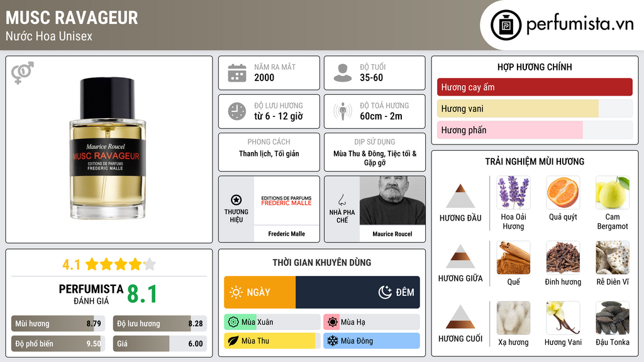Screen dimensions: 644x362
Task: Click the Độ lưu hương 8.28 score bar
Action: 160,324
